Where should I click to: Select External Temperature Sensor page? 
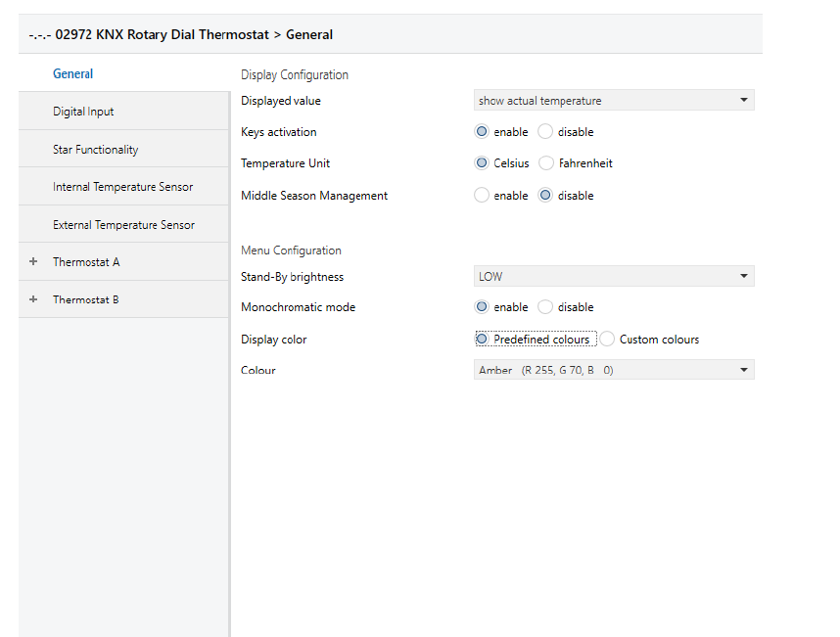click(x=123, y=225)
